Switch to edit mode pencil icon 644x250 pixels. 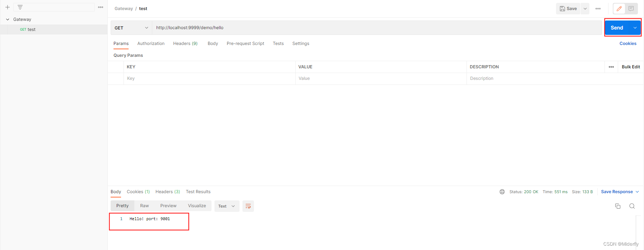point(619,9)
